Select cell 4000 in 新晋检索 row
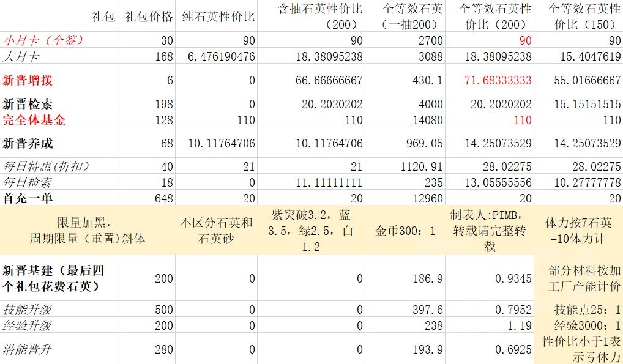This screenshot has width=623, height=364. point(405,103)
